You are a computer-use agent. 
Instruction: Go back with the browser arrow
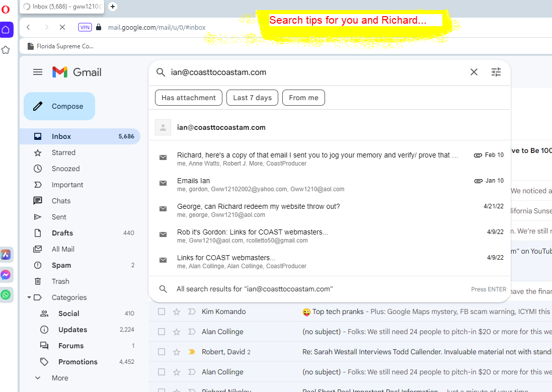[29, 27]
